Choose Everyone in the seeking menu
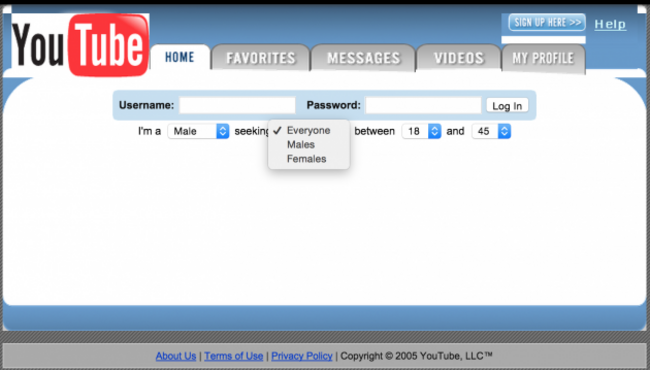The width and height of the screenshot is (650, 370). coord(309,131)
